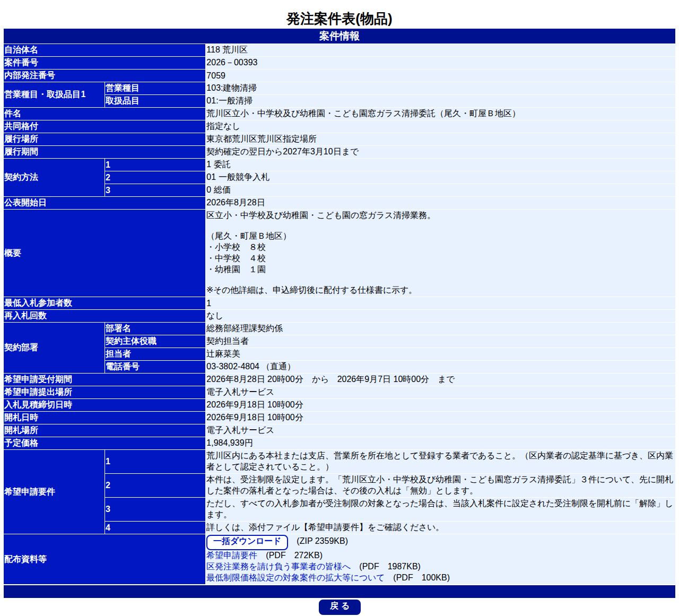679x616 pixels.
Task: Select the file size text (ZIP 2359KB)
Action: pos(322,541)
